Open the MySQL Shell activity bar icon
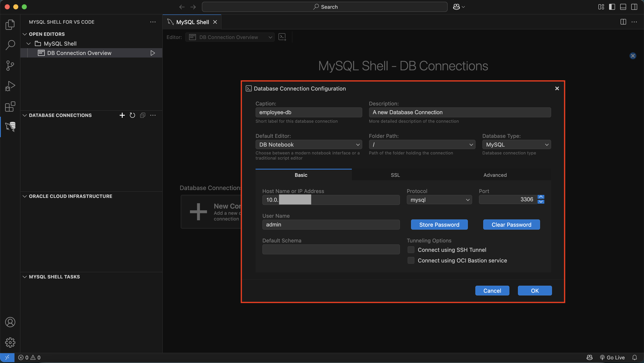Viewport: 644px width, 363px height. [x=10, y=127]
